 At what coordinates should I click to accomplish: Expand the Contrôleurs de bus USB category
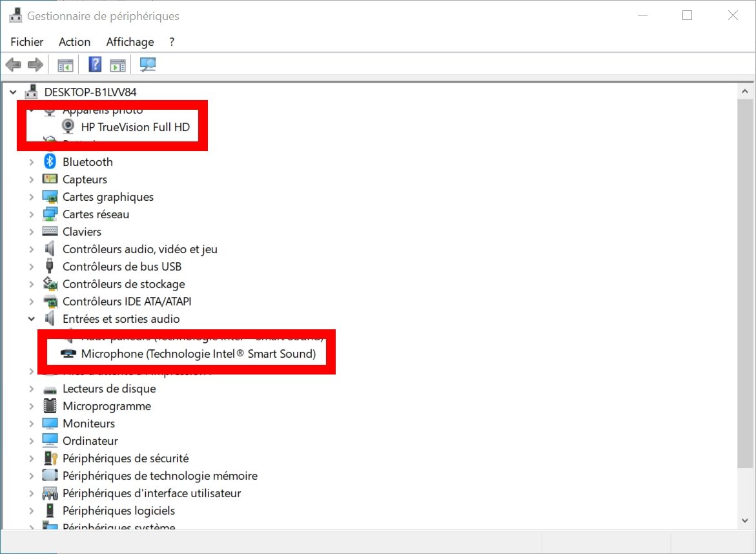(32, 267)
